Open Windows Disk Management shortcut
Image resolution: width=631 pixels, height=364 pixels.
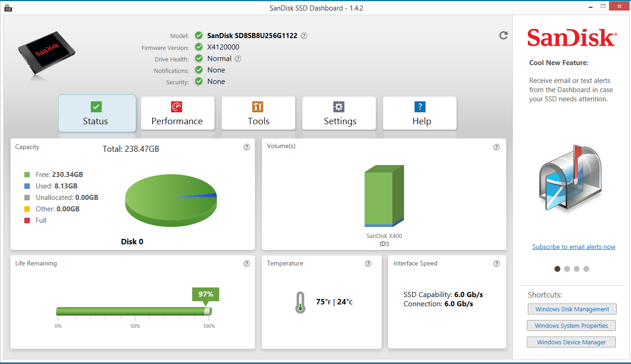click(x=572, y=309)
